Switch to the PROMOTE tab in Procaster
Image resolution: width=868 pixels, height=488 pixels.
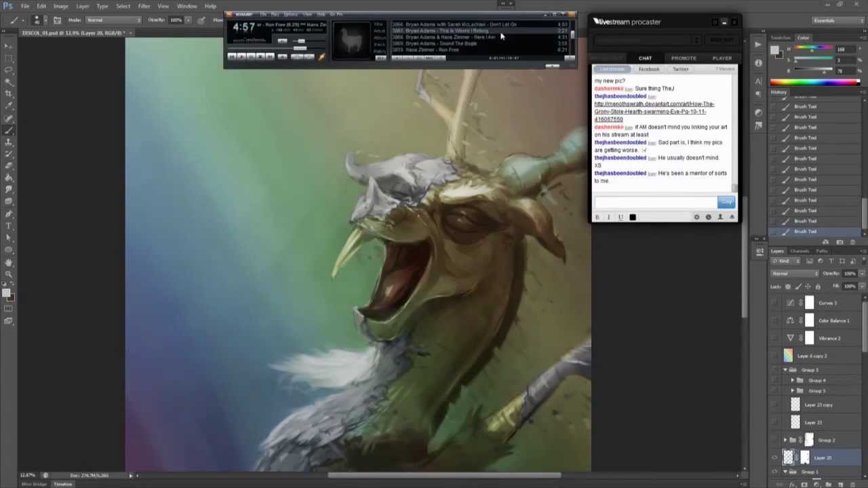pyautogui.click(x=684, y=58)
